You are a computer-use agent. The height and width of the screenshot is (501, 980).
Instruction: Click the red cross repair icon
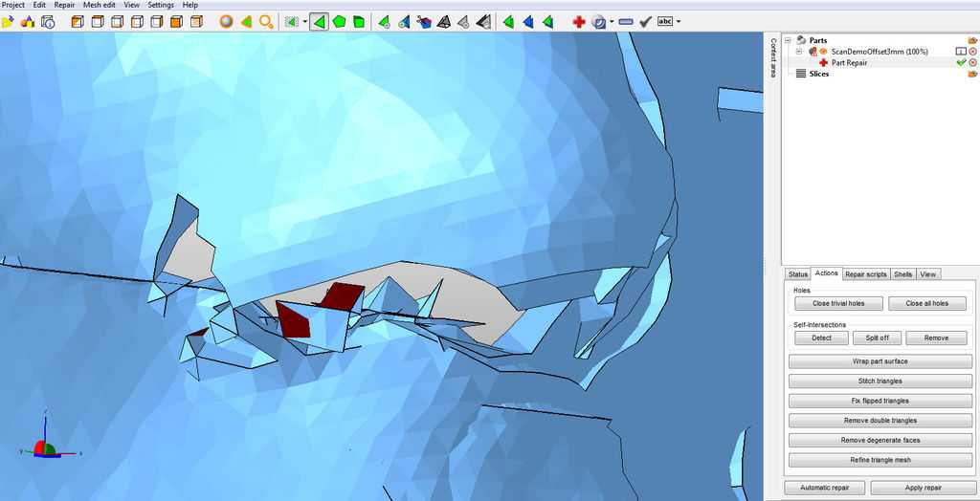click(x=578, y=21)
